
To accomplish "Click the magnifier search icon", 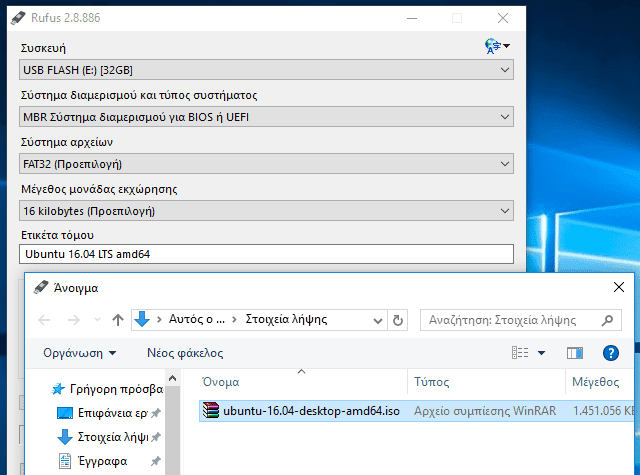I will [x=607, y=320].
